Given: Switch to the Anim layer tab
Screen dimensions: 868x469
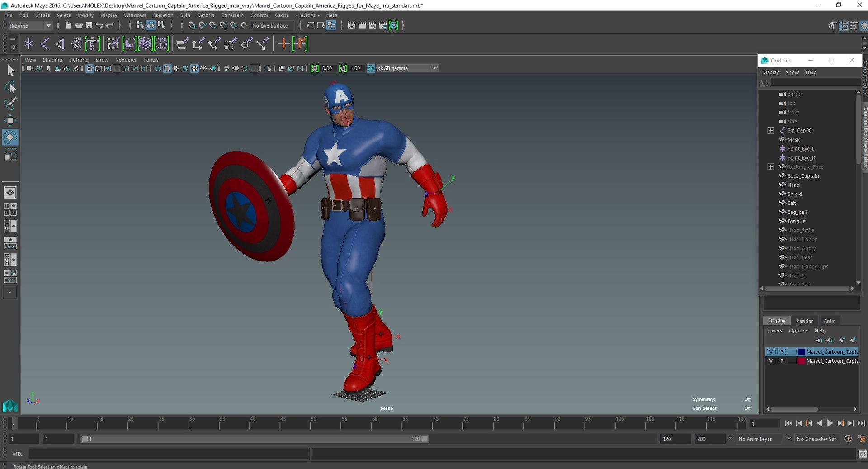Looking at the screenshot, I should tap(829, 321).
